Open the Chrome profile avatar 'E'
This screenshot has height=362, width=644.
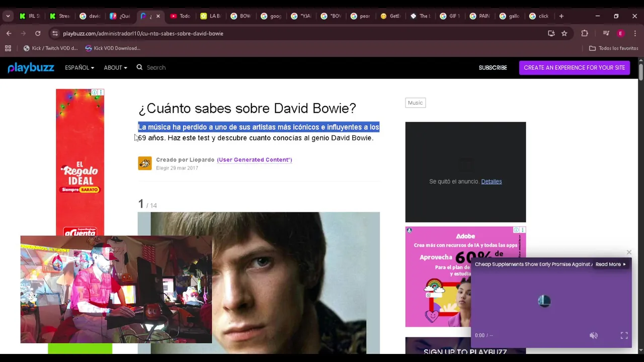click(x=620, y=33)
